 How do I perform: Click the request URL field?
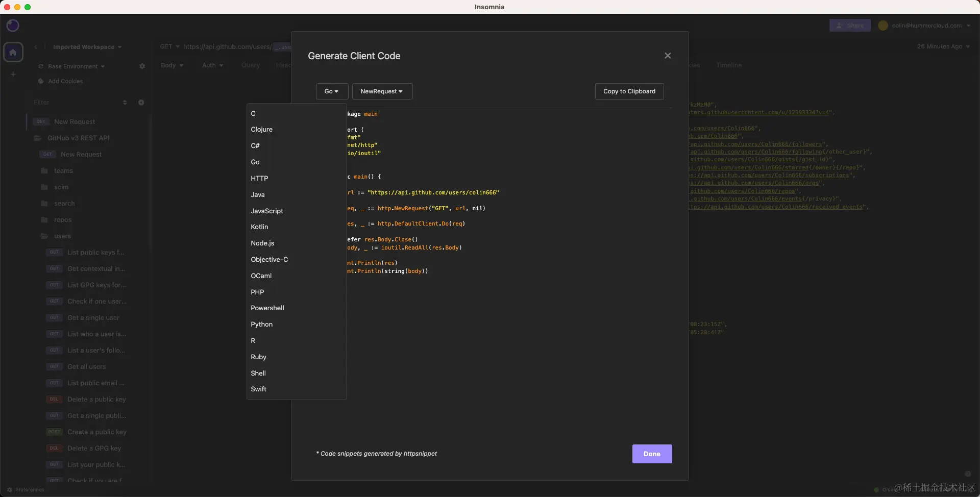pos(237,46)
